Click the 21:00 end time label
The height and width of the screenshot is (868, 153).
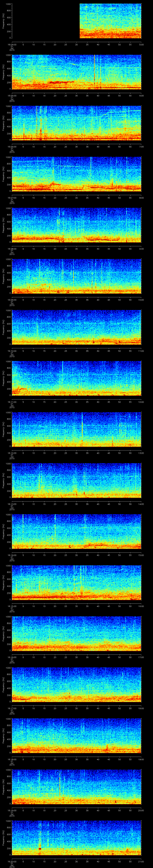click(x=141, y=861)
